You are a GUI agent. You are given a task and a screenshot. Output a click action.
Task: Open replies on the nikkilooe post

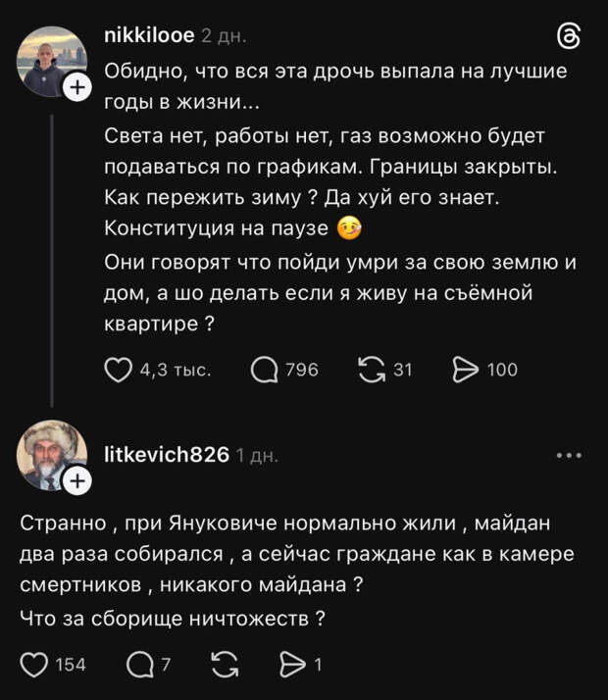(x=265, y=370)
